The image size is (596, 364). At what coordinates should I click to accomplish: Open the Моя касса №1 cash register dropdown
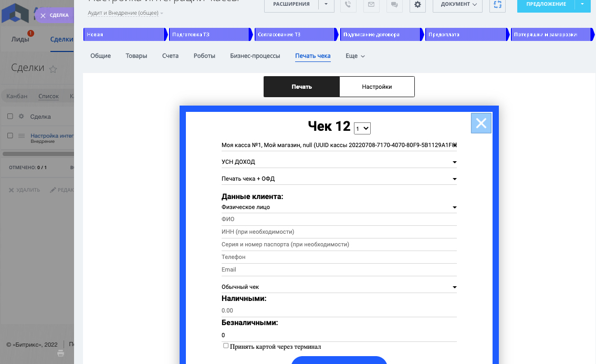point(339,145)
